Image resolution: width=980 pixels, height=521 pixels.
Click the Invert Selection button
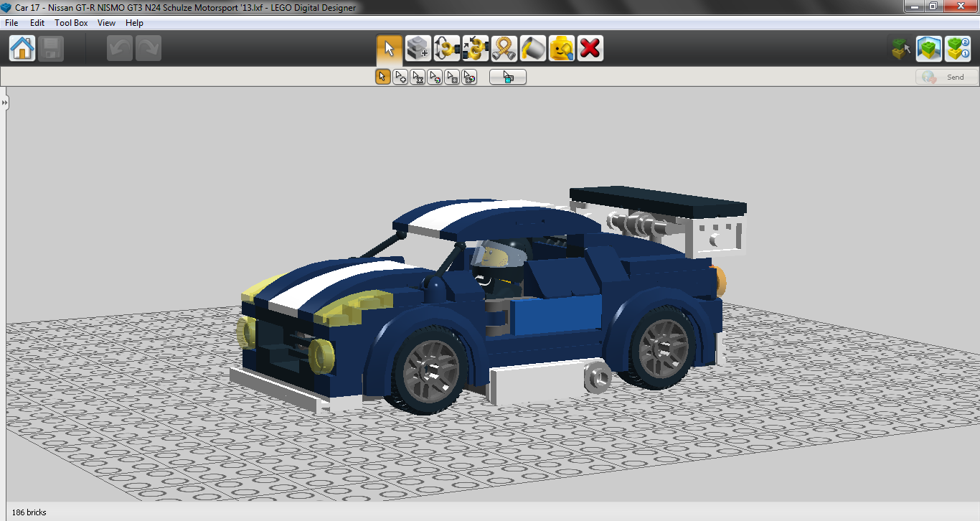508,77
